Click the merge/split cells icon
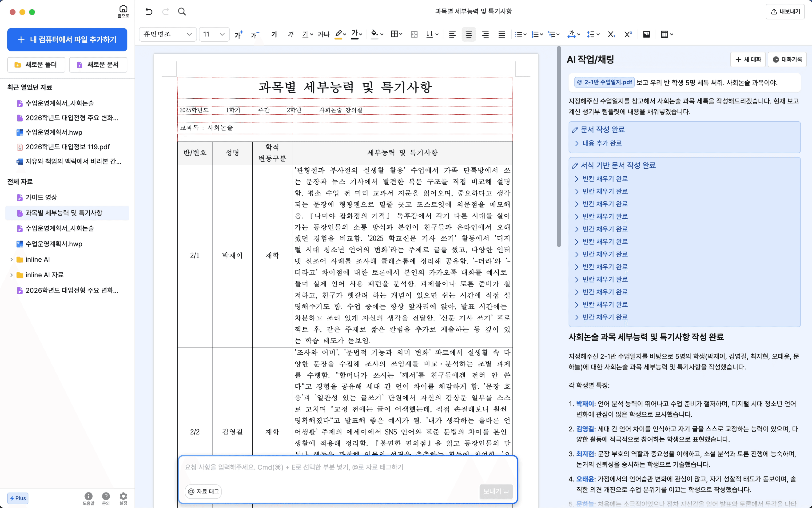This screenshot has height=508, width=812. coord(414,34)
